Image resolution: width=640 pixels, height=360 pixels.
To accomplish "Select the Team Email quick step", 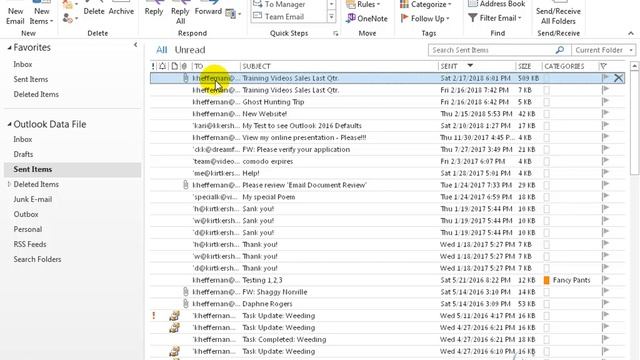I will pos(284,17).
